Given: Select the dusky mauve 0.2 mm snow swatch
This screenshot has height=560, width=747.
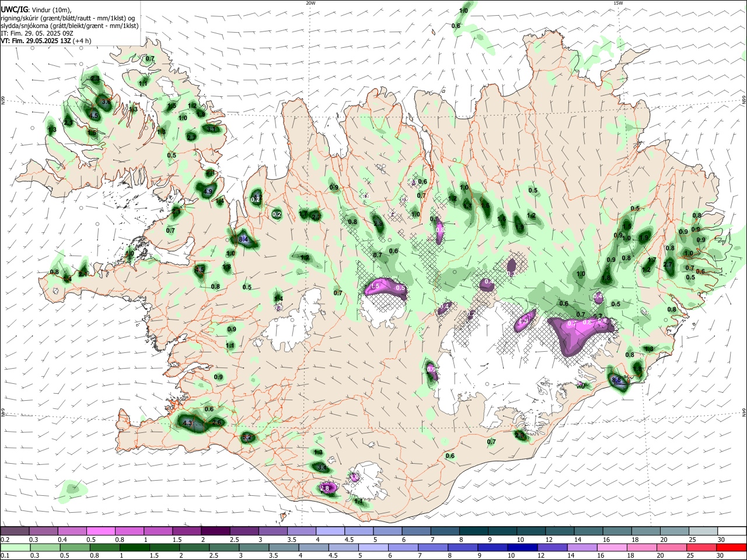Looking at the screenshot, I should tap(15, 531).
